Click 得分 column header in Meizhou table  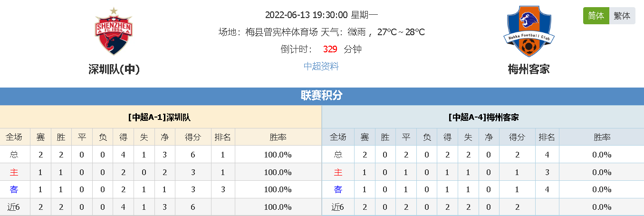click(x=517, y=137)
